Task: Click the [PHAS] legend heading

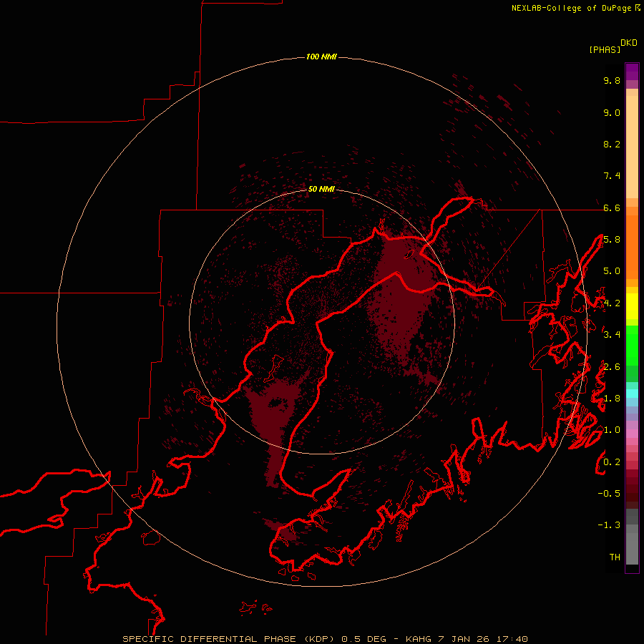Action: pyautogui.click(x=605, y=49)
